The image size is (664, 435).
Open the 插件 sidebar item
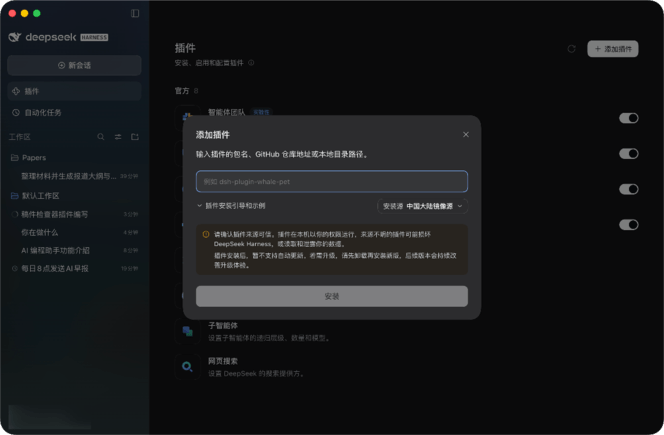click(x=74, y=91)
